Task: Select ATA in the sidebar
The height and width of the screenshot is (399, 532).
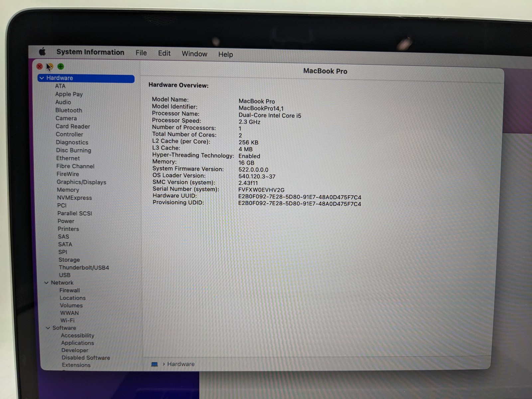Action: point(60,86)
